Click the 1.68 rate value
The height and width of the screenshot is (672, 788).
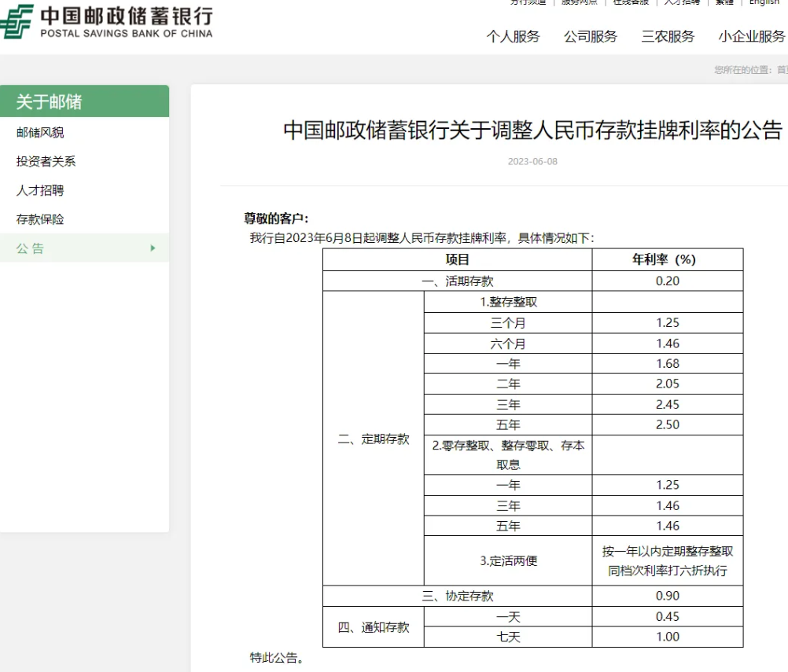pyautogui.click(x=668, y=364)
